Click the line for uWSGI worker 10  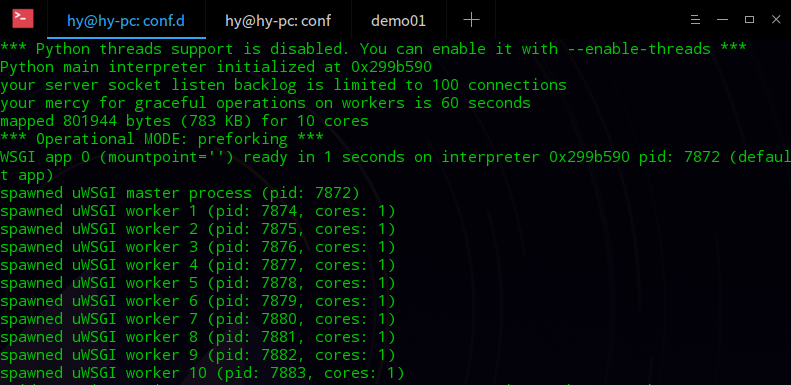[202, 373]
